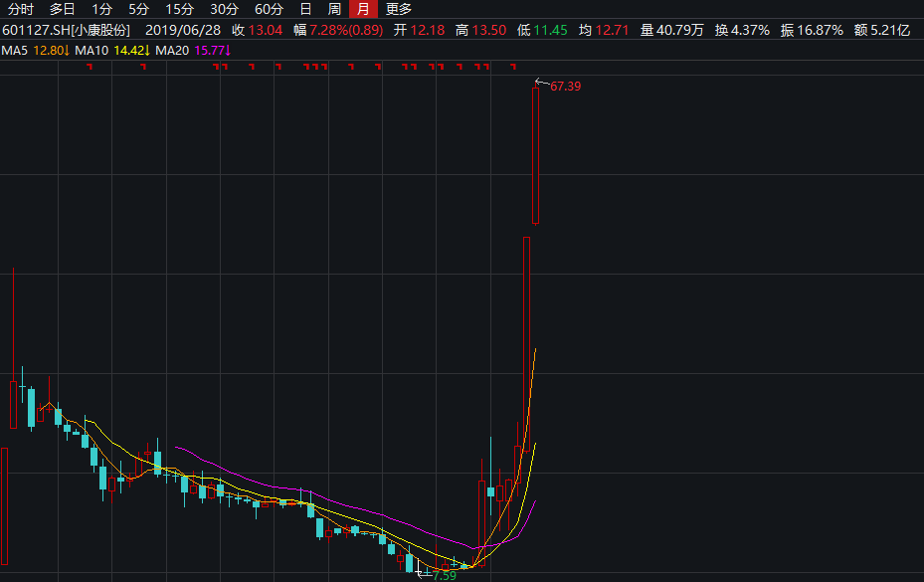Switch to the 日 daily K-line tab

[x=305, y=9]
